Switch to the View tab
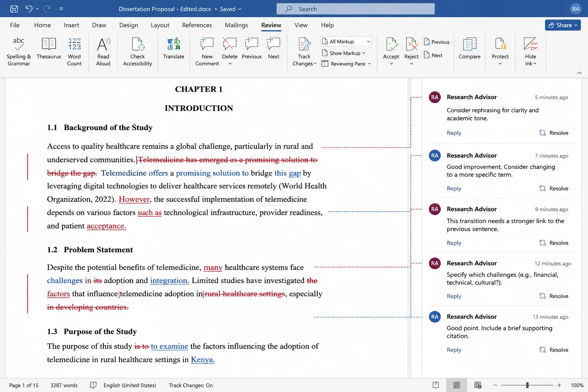Image resolution: width=588 pixels, height=392 pixels. [x=301, y=25]
